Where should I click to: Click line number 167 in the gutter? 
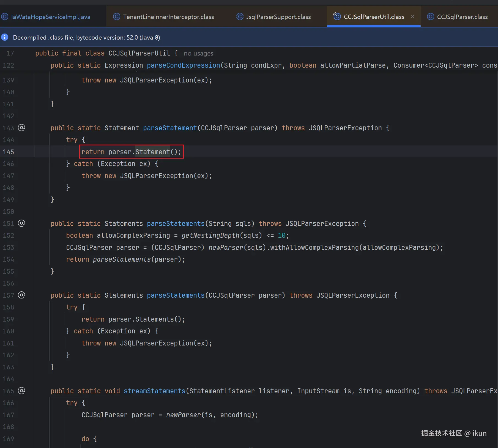click(9, 415)
